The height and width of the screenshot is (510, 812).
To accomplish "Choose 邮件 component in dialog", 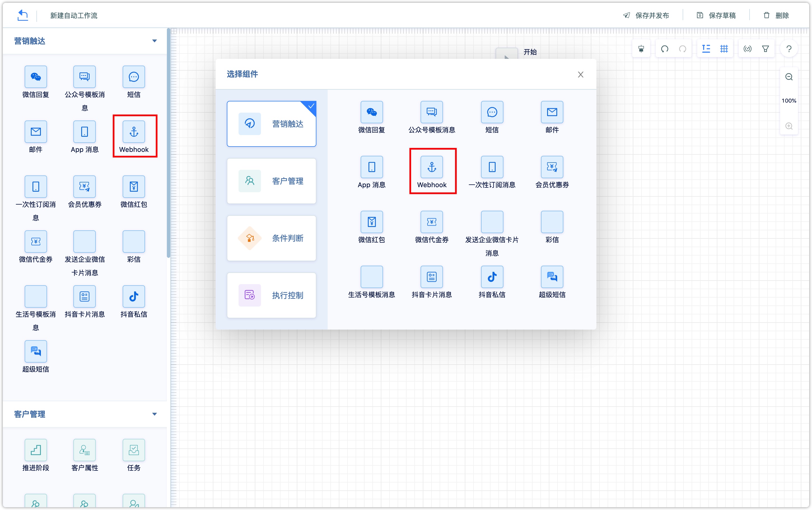I will (552, 112).
